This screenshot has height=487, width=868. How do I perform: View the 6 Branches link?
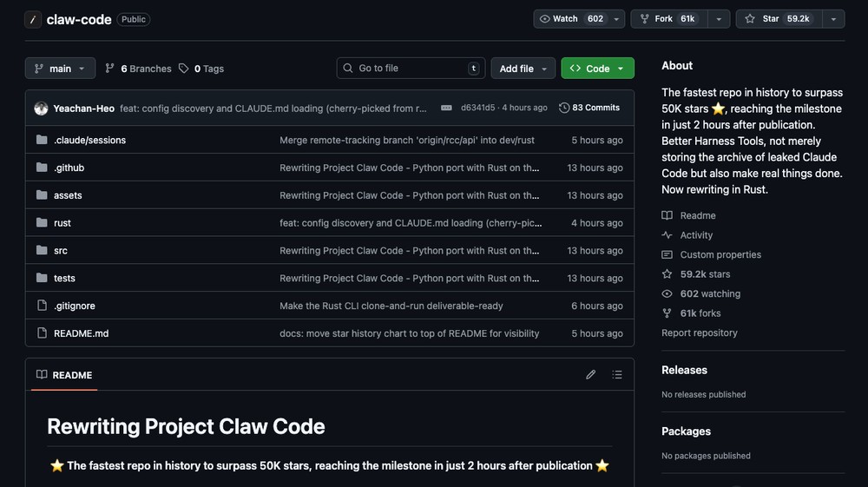(x=138, y=69)
